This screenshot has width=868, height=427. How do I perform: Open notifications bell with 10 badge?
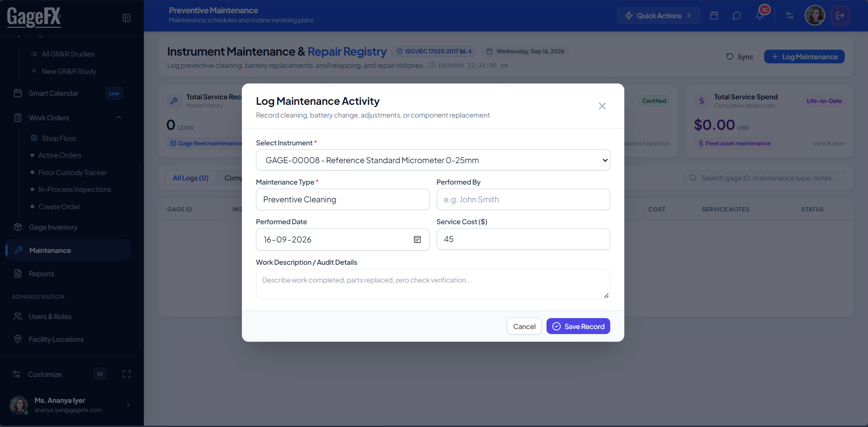(x=760, y=15)
